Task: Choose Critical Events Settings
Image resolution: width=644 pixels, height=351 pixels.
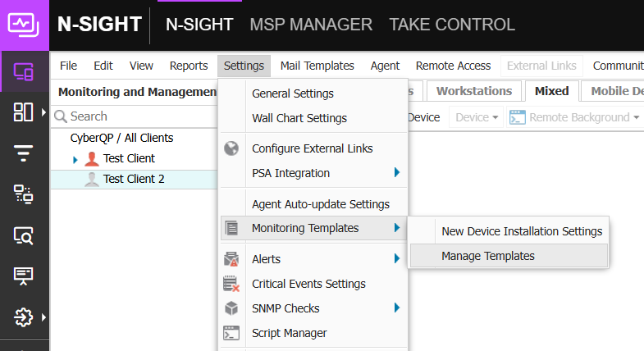Action: (314, 284)
